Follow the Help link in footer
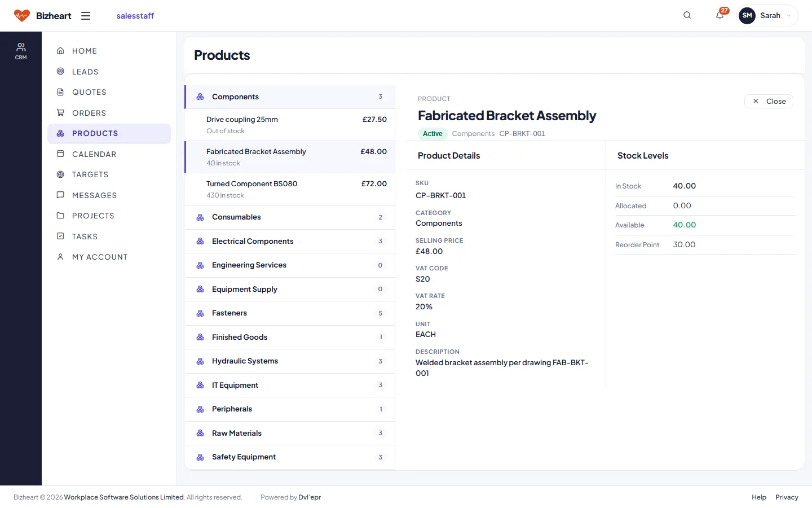 point(759,497)
